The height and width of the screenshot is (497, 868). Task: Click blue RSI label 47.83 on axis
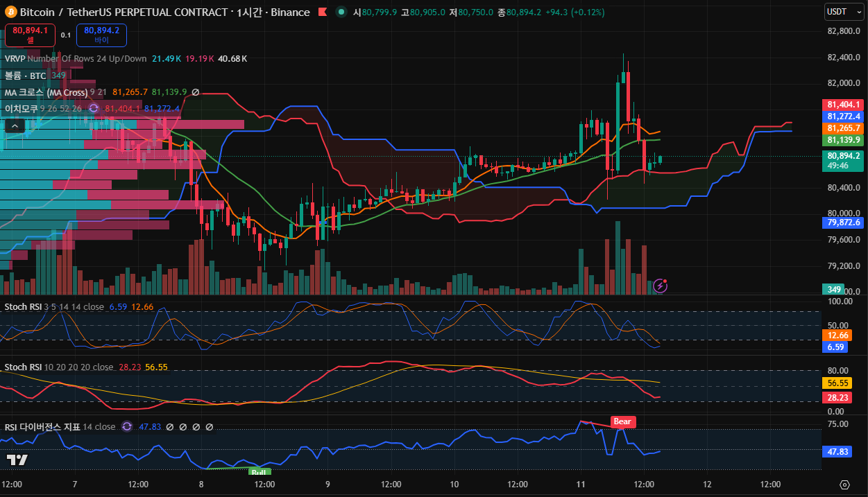pos(836,451)
